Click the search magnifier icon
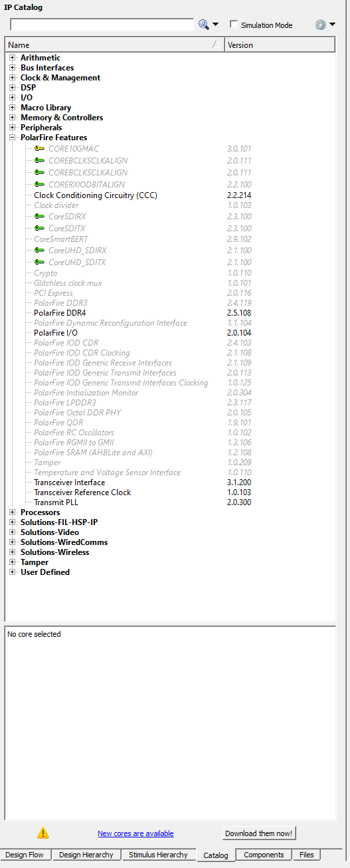The height and width of the screenshot is (868, 350). click(x=203, y=25)
